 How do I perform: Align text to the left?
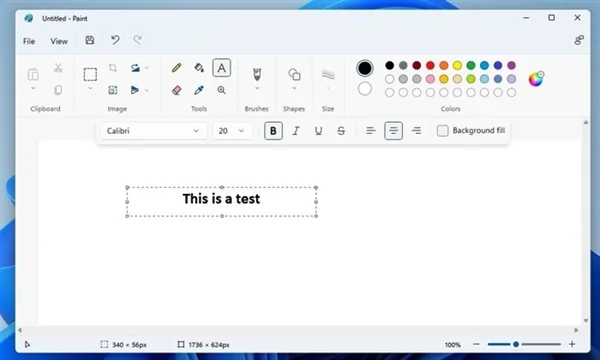tap(370, 131)
